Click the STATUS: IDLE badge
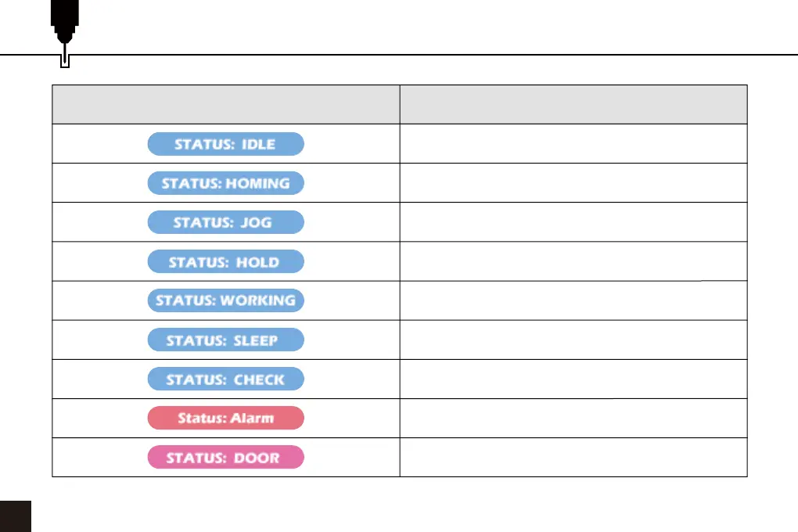Screen dimensions: 798x532 [x=225, y=144]
